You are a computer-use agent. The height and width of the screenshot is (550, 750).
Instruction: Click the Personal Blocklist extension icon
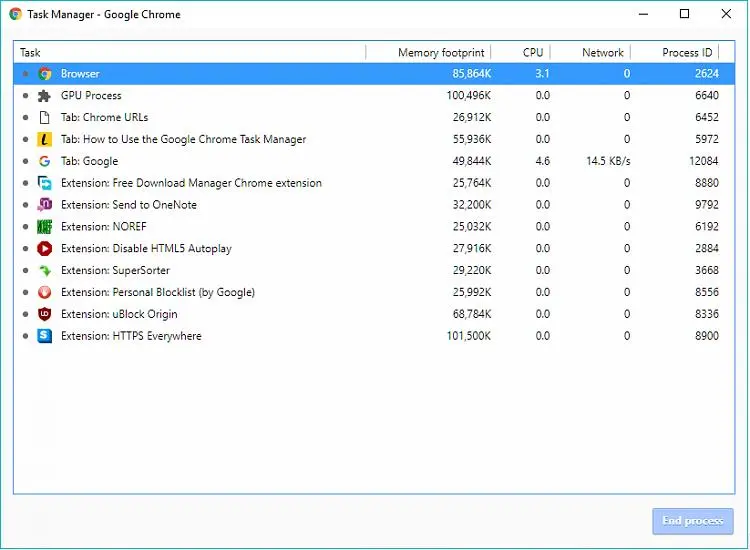coord(44,292)
